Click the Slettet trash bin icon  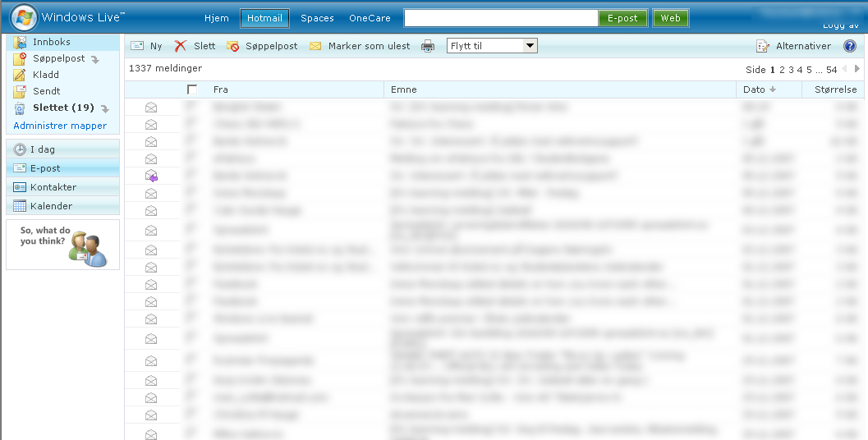pos(20,108)
